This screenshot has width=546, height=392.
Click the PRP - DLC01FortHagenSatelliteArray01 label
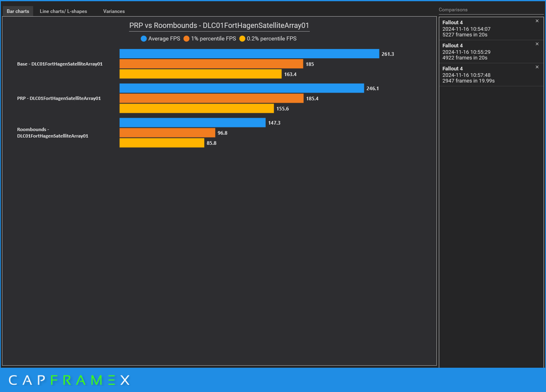(x=59, y=98)
